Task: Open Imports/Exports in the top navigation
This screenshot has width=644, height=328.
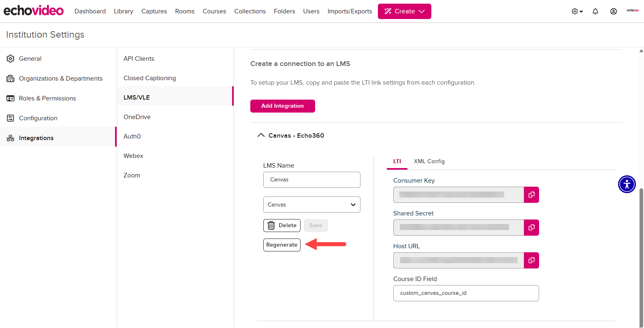Action: click(x=350, y=11)
